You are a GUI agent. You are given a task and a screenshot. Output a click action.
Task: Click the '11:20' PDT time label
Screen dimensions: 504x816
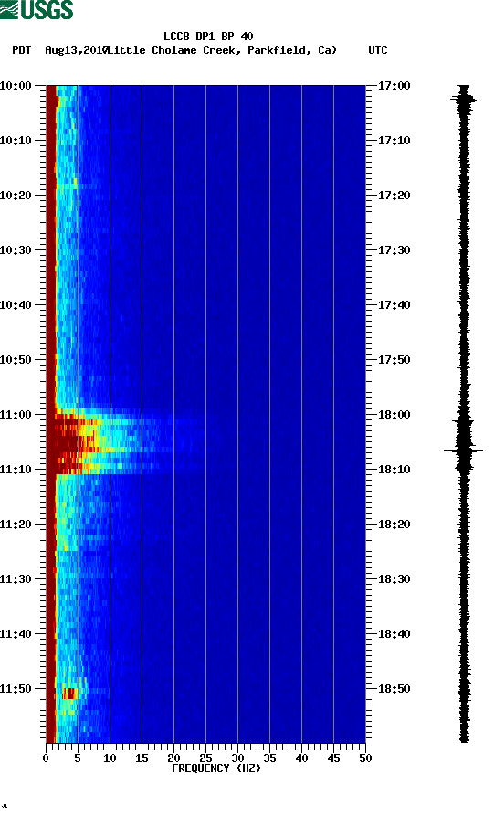pos(16,525)
